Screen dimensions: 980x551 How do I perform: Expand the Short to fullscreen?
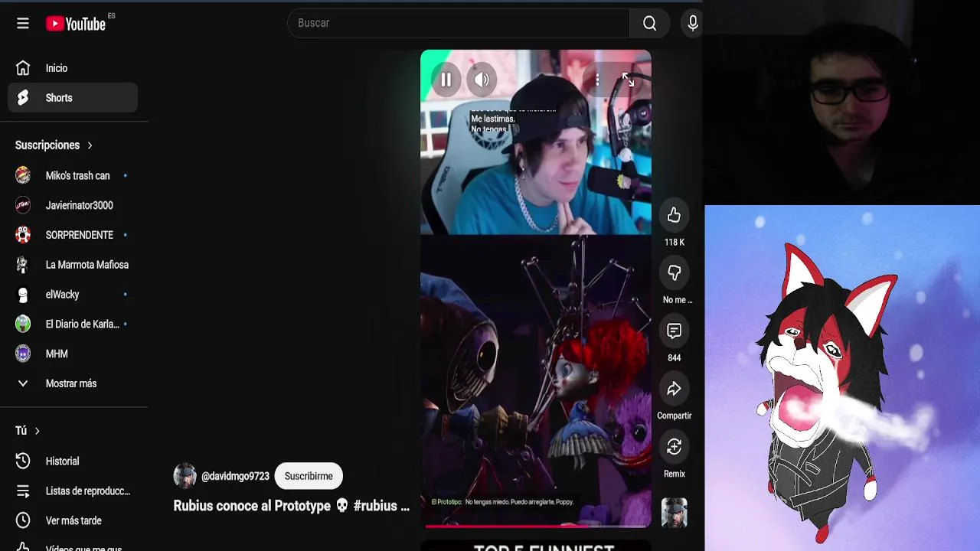pos(628,80)
